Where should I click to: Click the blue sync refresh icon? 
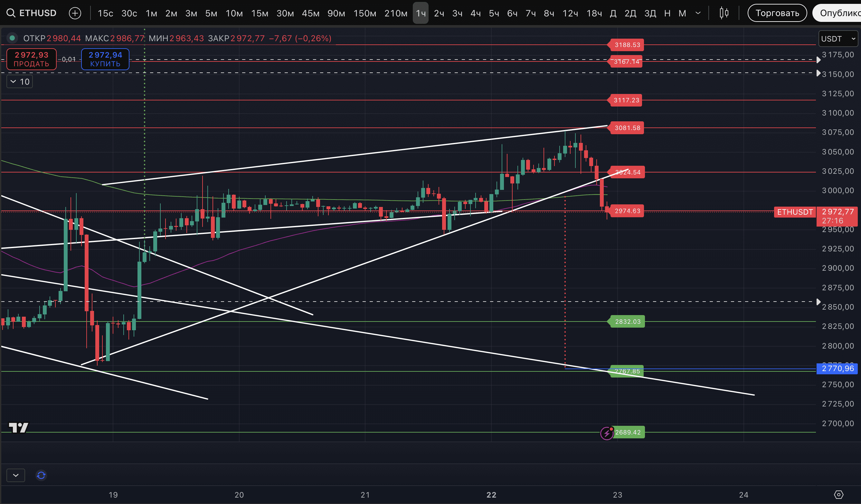click(41, 475)
